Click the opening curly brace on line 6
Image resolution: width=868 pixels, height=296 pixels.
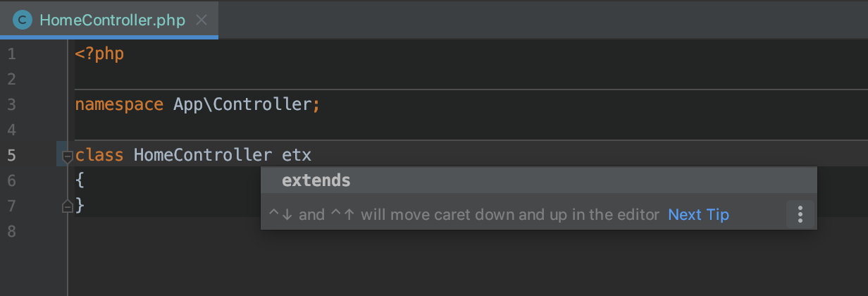pos(80,180)
